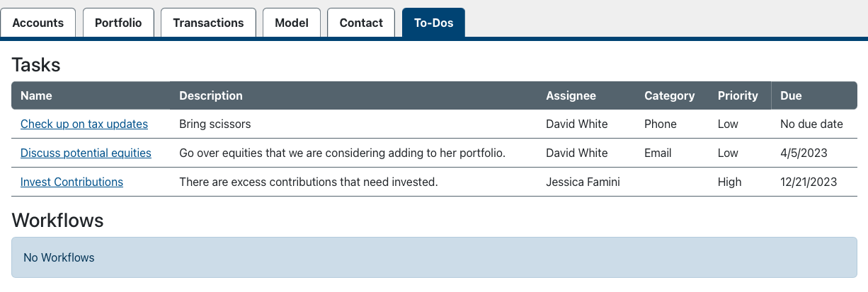Open the Contact tab
The height and width of the screenshot is (292, 868).
point(361,23)
